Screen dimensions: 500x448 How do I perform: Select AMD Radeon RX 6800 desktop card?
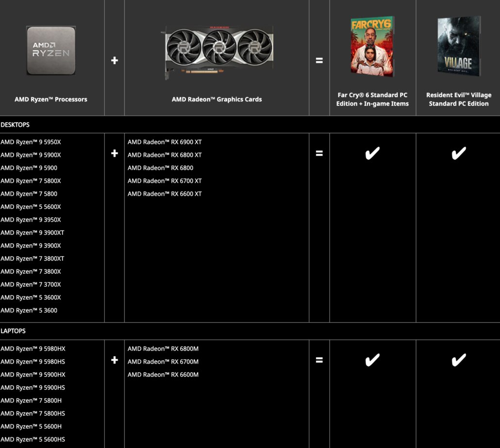[160, 168]
